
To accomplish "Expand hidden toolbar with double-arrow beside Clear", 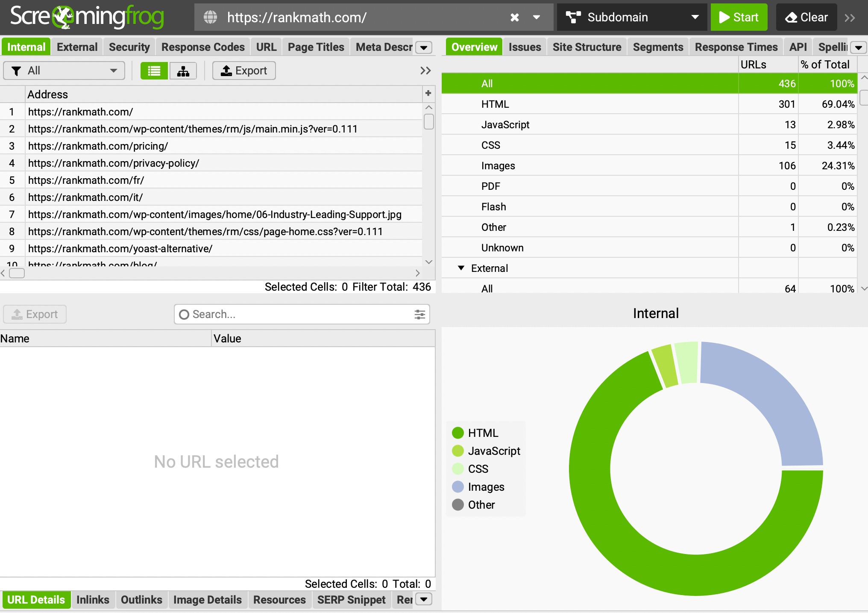I will click(850, 18).
